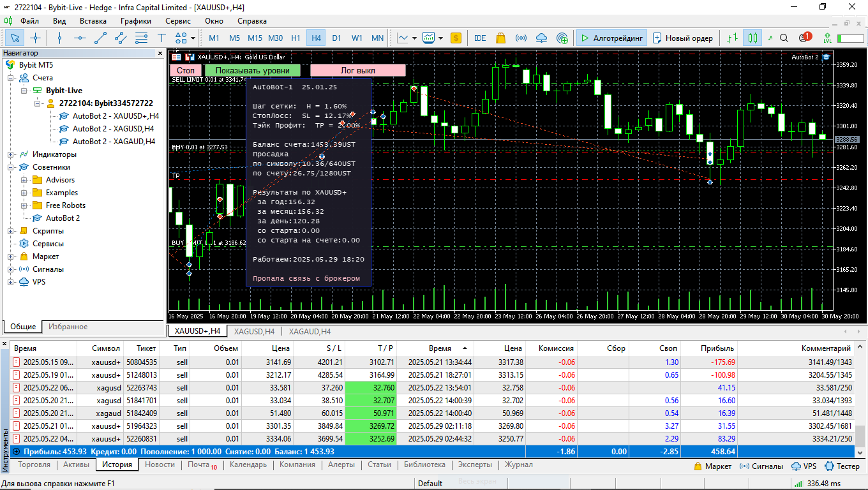Toggle Algo Trading button
The image size is (868, 490).
611,38
